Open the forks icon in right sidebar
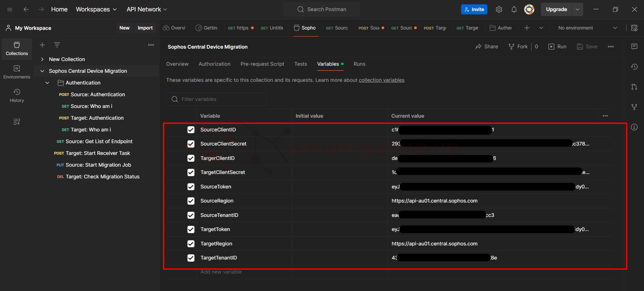Image resolution: width=644 pixels, height=291 pixels. point(634,107)
